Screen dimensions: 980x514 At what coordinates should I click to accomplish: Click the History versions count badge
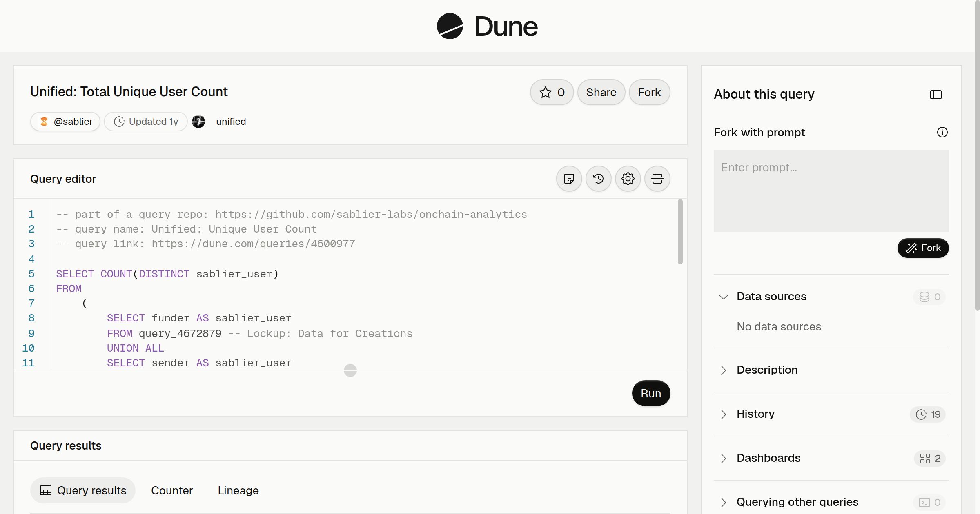[x=928, y=414]
